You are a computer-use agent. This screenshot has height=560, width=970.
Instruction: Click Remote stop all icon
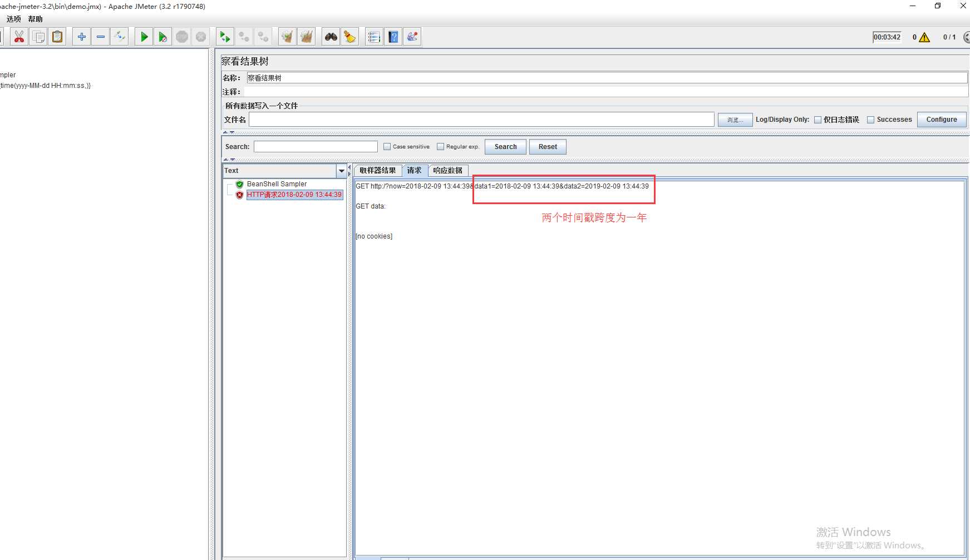click(x=244, y=37)
